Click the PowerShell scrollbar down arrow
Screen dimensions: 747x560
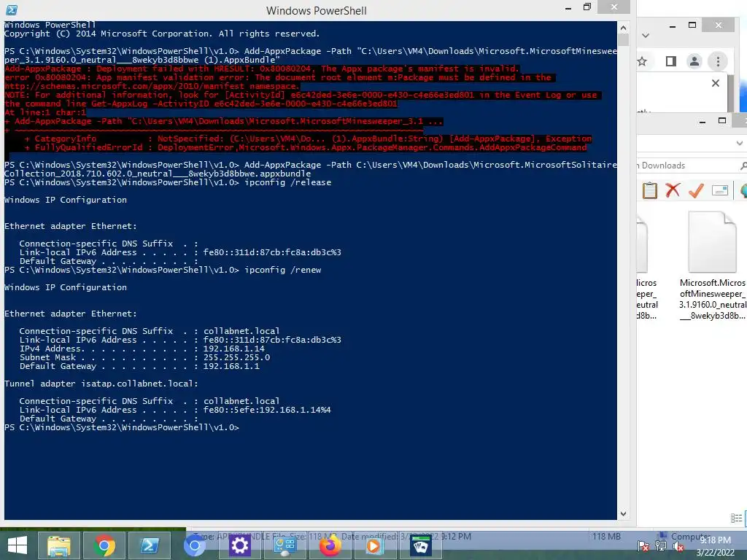(623, 514)
